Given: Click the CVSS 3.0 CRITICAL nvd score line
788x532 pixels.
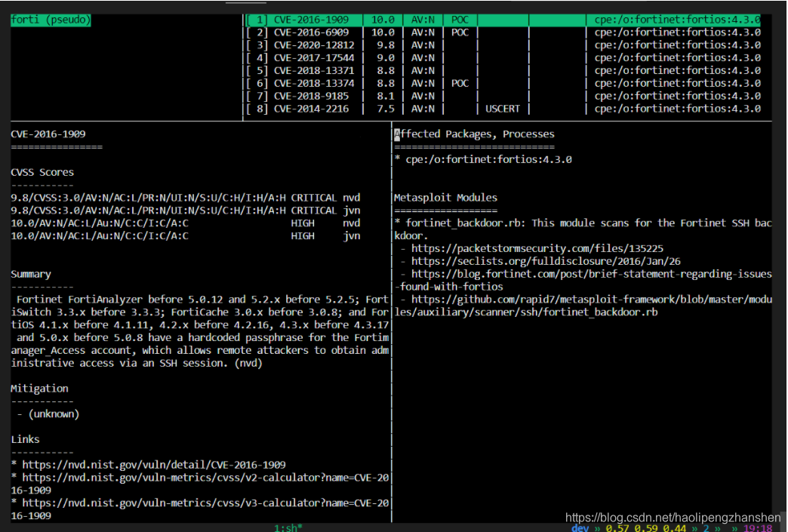Looking at the screenshot, I should pyautogui.click(x=186, y=198).
